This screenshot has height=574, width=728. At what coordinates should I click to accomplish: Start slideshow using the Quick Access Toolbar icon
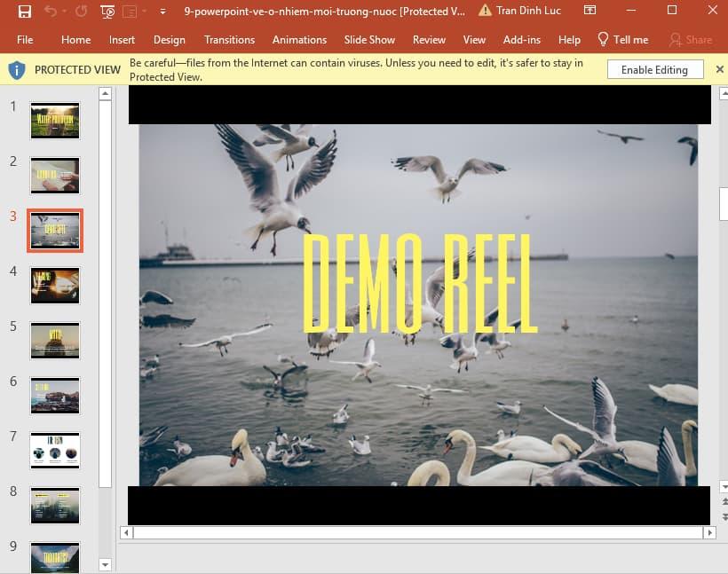pyautogui.click(x=107, y=12)
